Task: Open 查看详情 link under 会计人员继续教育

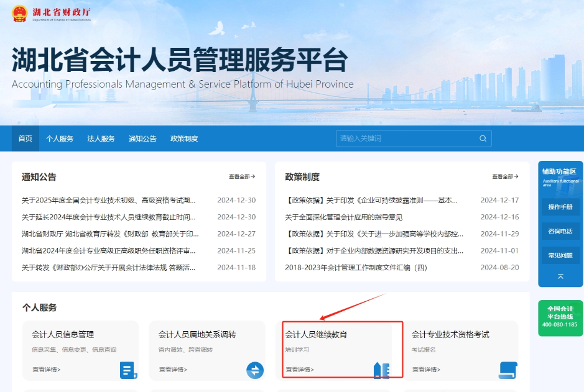Action: click(299, 369)
